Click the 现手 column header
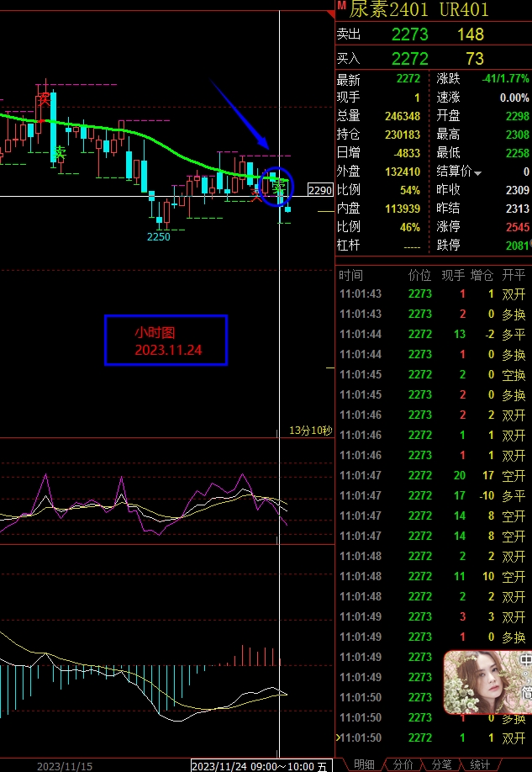 pos(453,275)
